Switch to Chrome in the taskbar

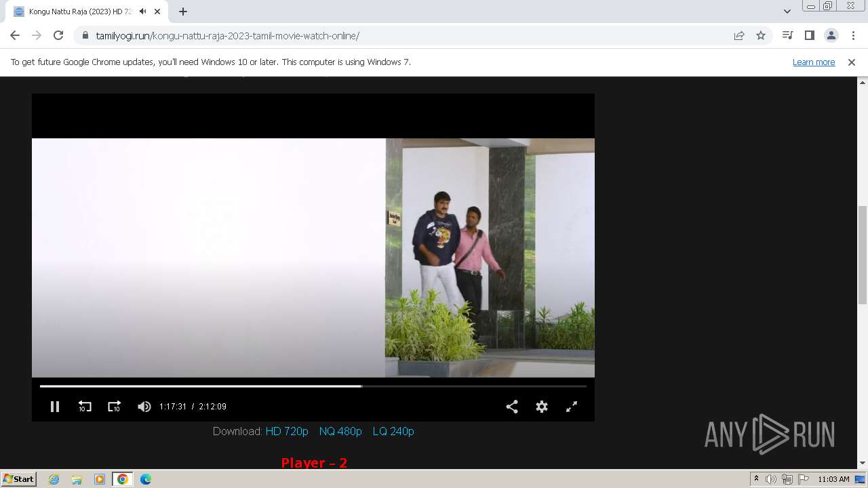(123, 479)
